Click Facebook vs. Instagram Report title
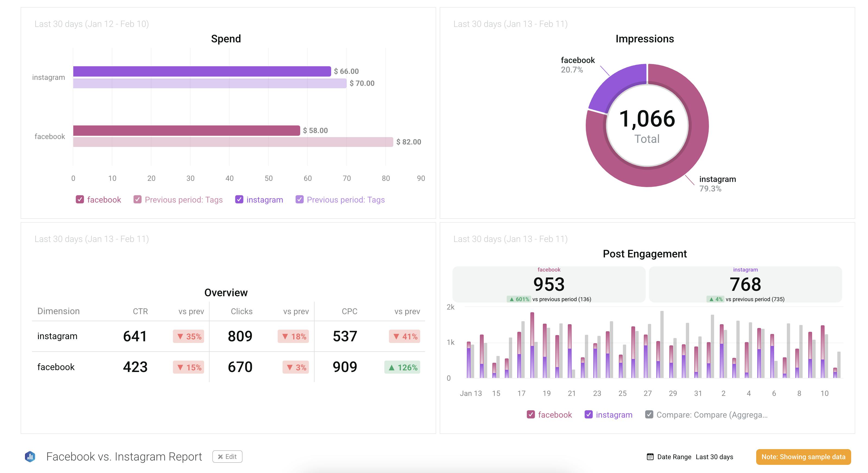 pos(124,456)
